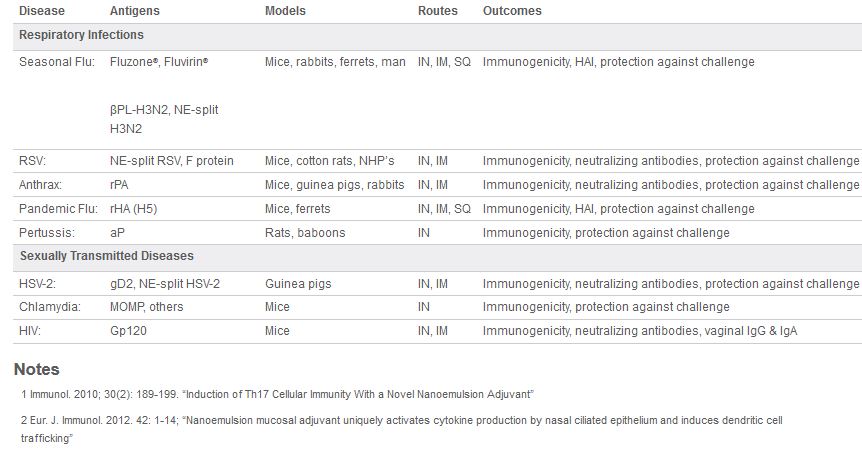Click the Outcomes column header
The width and height of the screenshot is (862, 468).
[512, 11]
